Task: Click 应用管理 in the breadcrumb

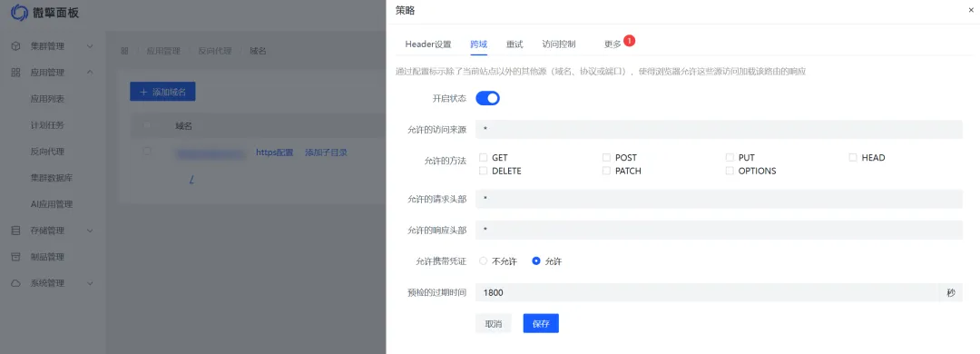Action: click(163, 52)
